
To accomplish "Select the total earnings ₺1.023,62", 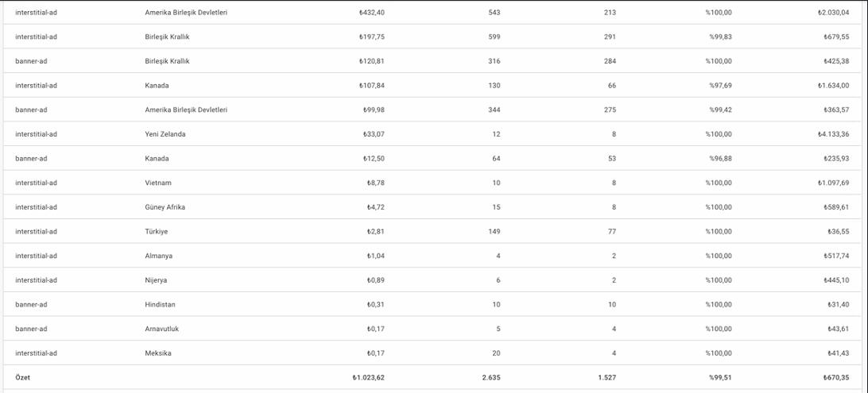I will (368, 378).
